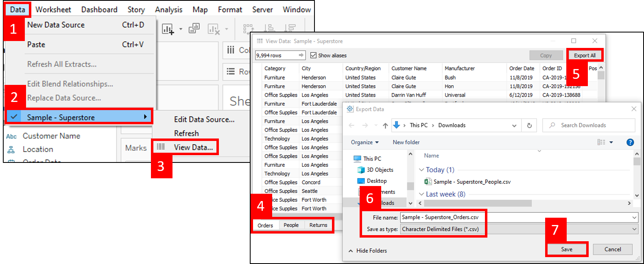The height and width of the screenshot is (264, 644).
Task: Click the Duplicate sheet toolbar icon
Action: [x=194, y=28]
